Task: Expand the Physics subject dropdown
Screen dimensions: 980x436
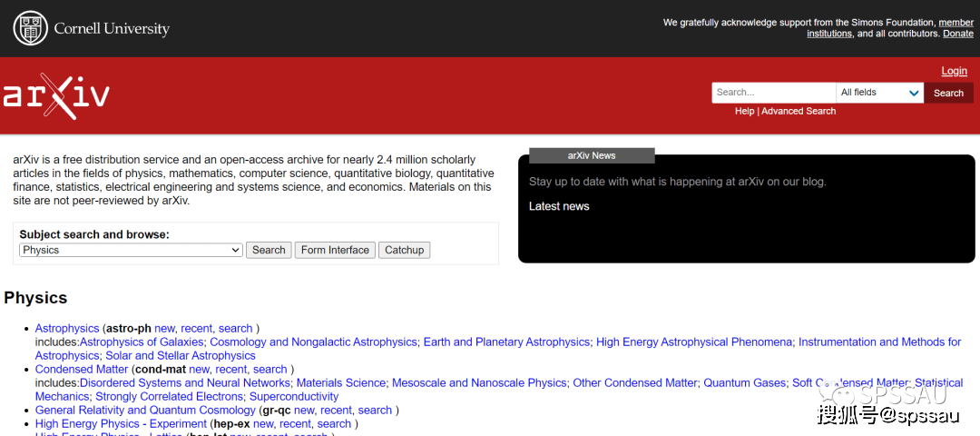Action: [132, 250]
